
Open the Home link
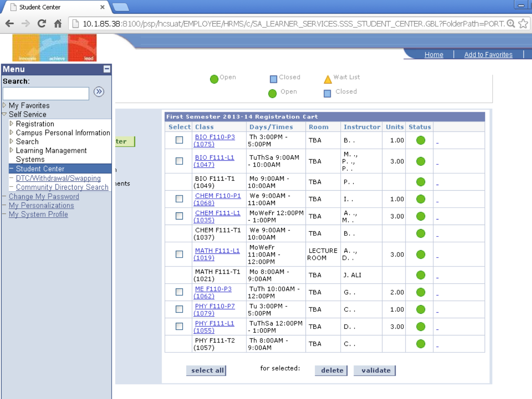(434, 55)
